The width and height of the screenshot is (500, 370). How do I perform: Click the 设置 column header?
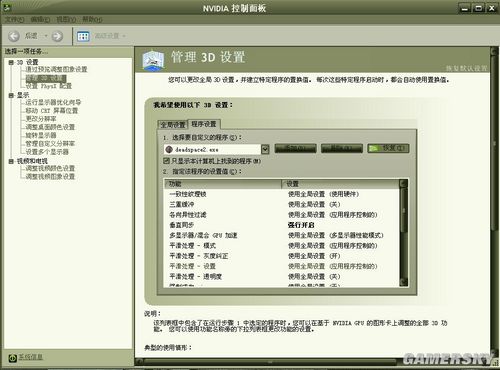(x=340, y=184)
